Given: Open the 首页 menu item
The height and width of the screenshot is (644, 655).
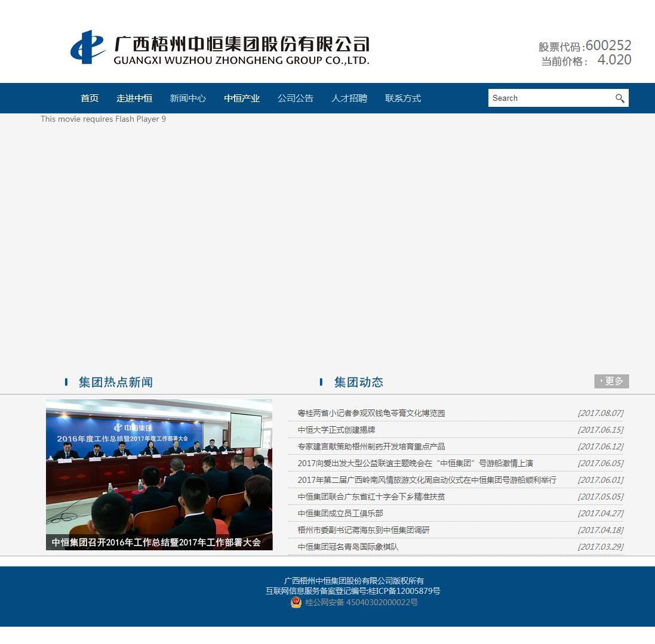Looking at the screenshot, I should point(90,98).
